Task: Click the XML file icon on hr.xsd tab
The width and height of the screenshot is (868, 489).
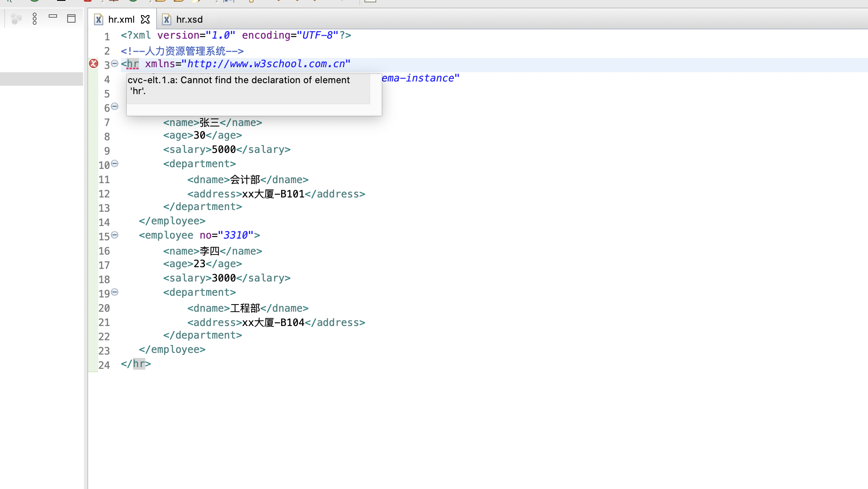Action: (x=167, y=19)
